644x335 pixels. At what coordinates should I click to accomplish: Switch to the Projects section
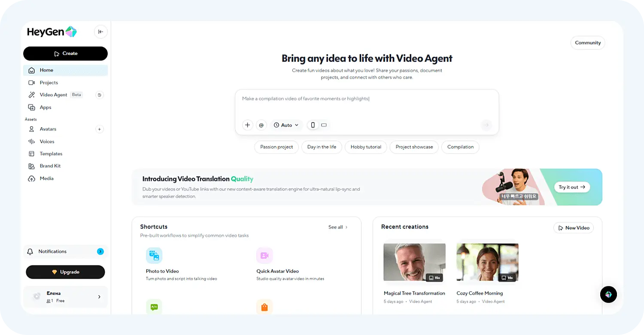point(49,82)
